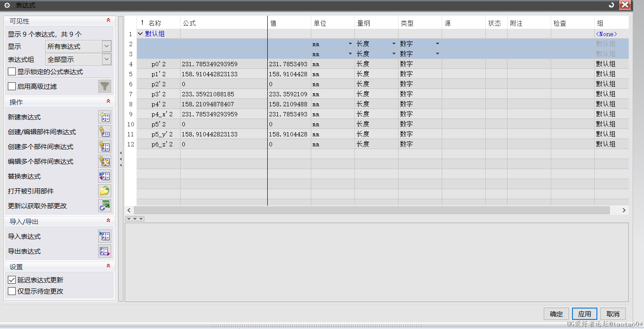Close the 表达式 dialog window

pos(625,5)
